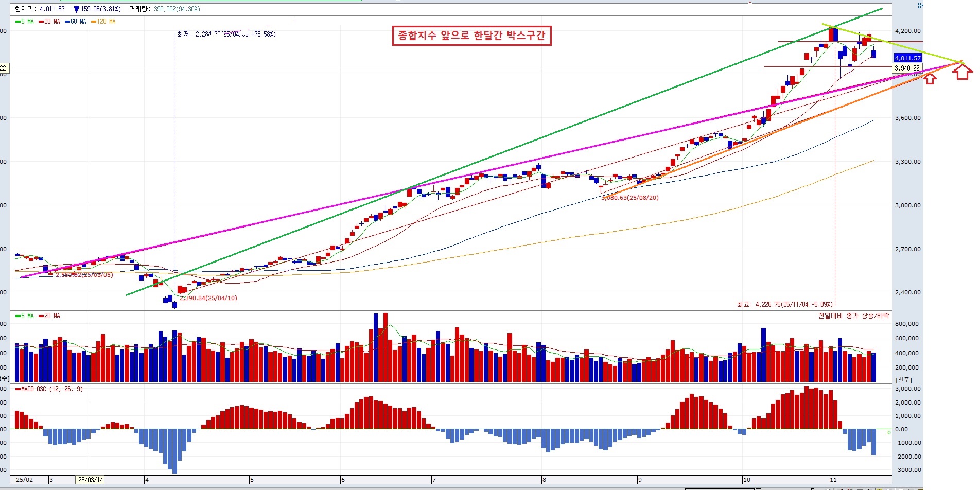Click the blue down-triangle price change indicator
This screenshot has width=980, height=490.
(77, 9)
